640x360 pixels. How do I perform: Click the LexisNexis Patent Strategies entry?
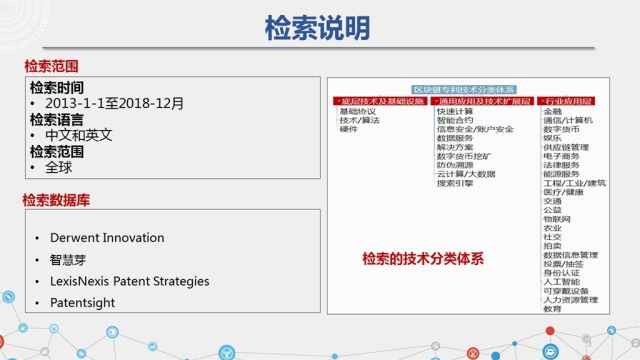click(129, 281)
